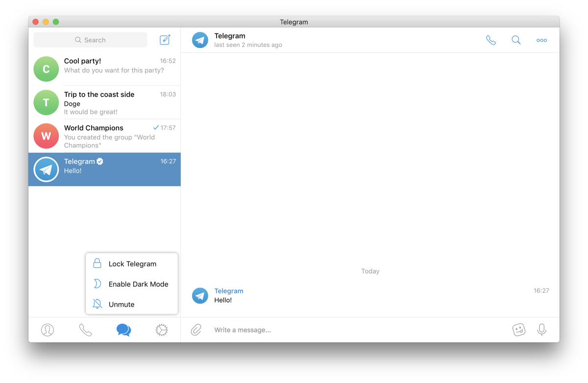
Task: Click the message timestamp 16:27 in conversation
Action: tap(541, 290)
